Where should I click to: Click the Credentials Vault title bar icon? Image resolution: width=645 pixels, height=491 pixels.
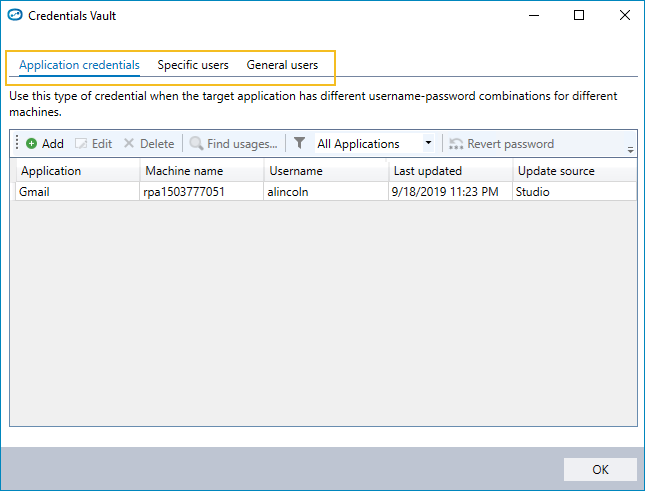(x=15, y=16)
